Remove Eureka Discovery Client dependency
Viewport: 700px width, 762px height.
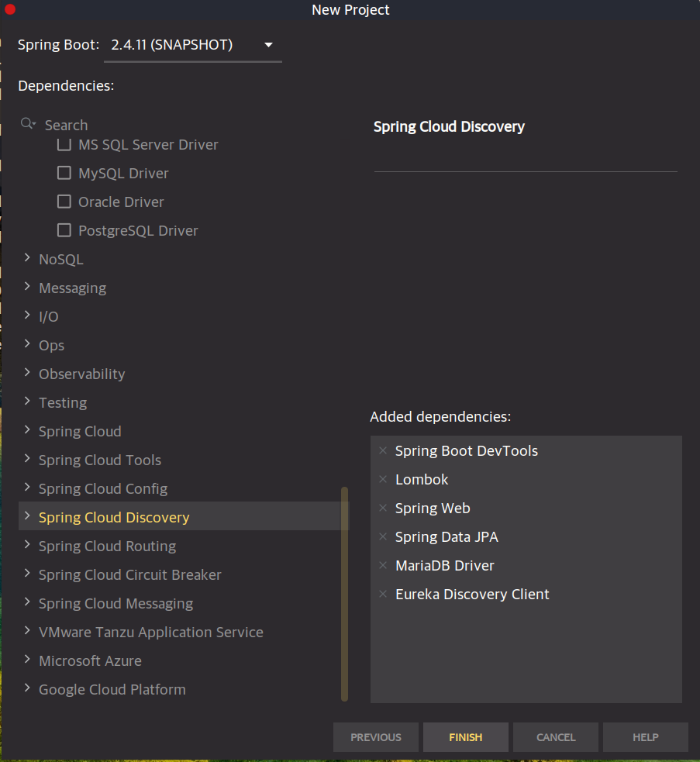click(x=383, y=594)
